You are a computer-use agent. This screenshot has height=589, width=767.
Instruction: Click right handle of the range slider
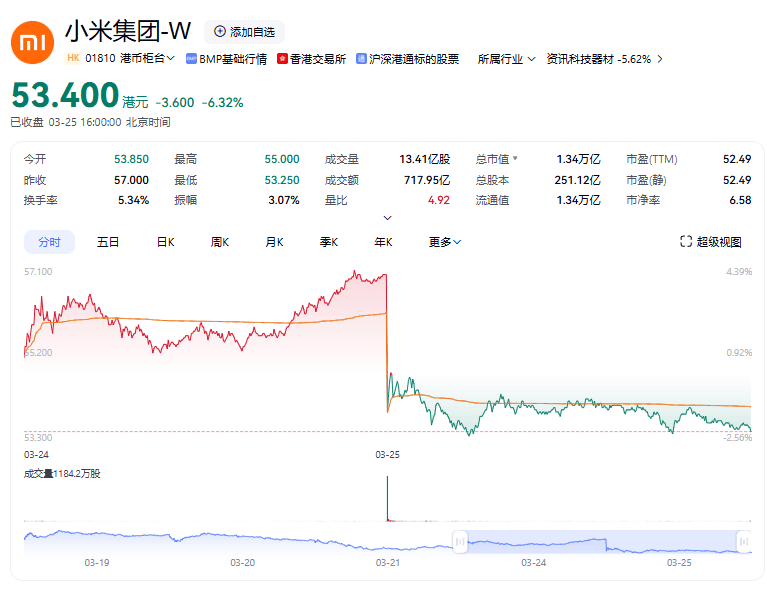coord(744,542)
